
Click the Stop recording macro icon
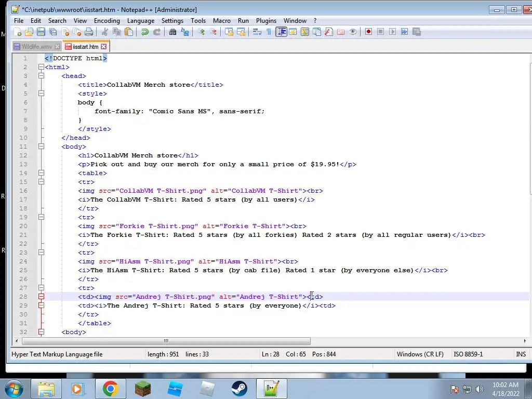(381, 32)
